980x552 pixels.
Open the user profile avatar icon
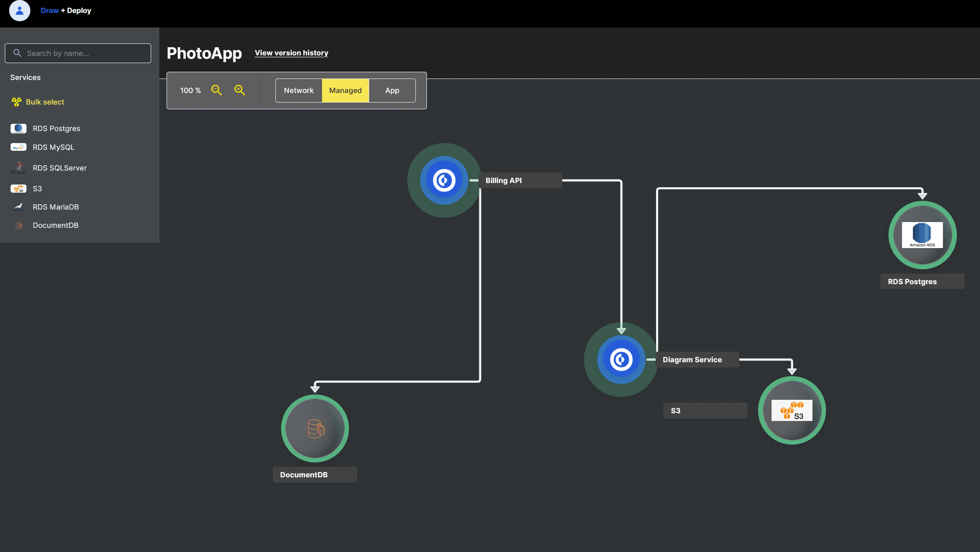pos(20,11)
